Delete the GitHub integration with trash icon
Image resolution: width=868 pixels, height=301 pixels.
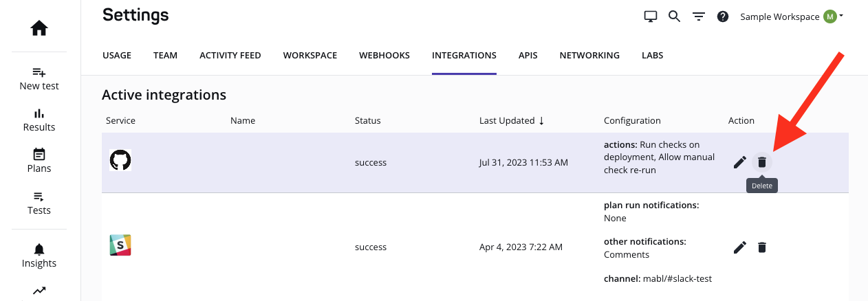coord(762,162)
